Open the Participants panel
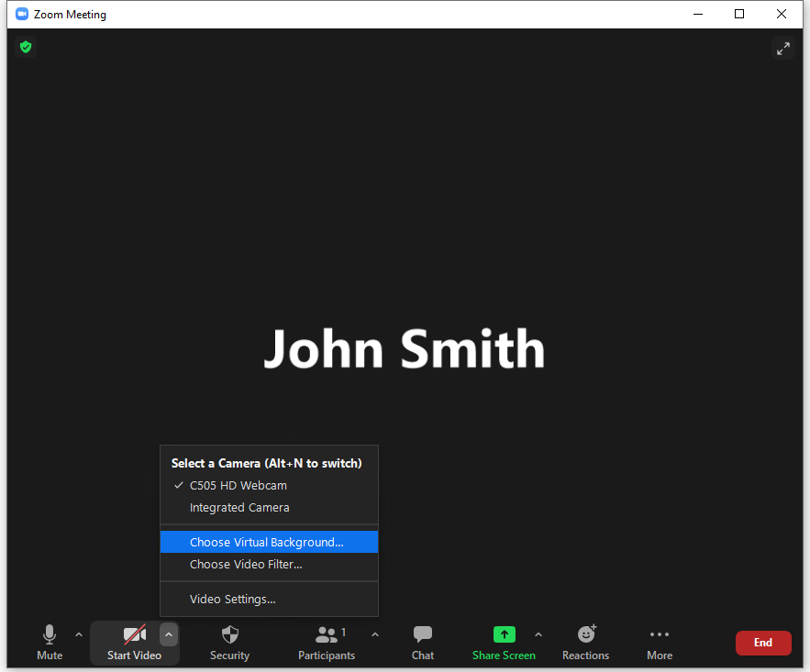 coord(327,643)
